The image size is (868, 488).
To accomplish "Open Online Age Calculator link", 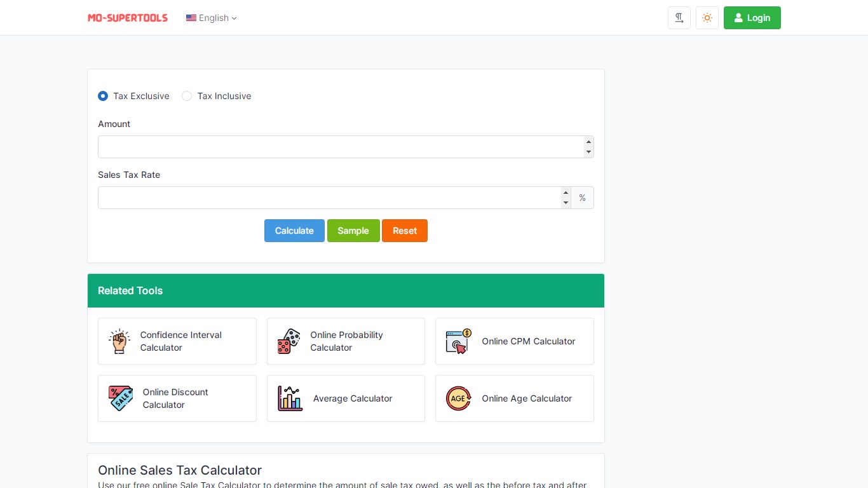I will click(x=515, y=398).
